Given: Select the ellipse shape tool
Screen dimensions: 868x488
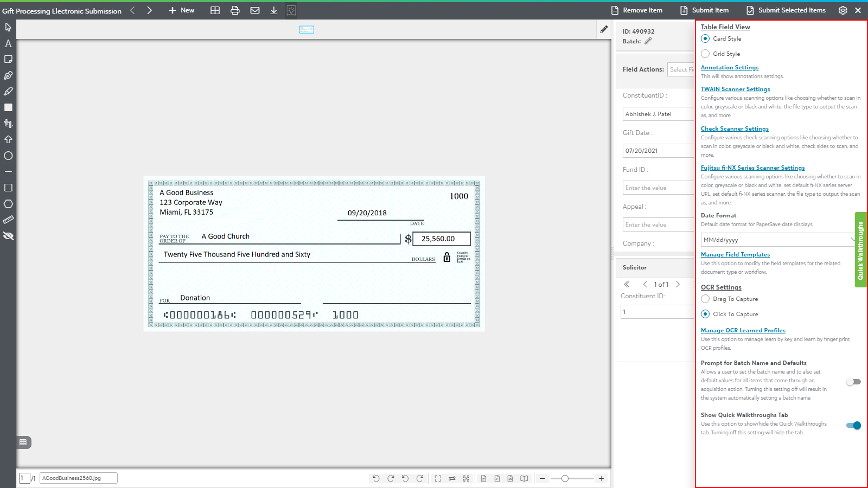Looking at the screenshot, I should point(8,156).
